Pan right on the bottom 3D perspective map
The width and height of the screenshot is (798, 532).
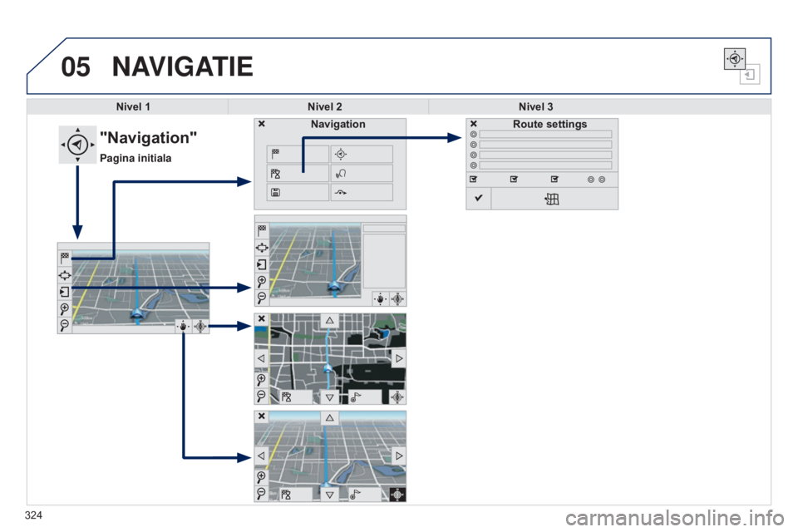[399, 456]
